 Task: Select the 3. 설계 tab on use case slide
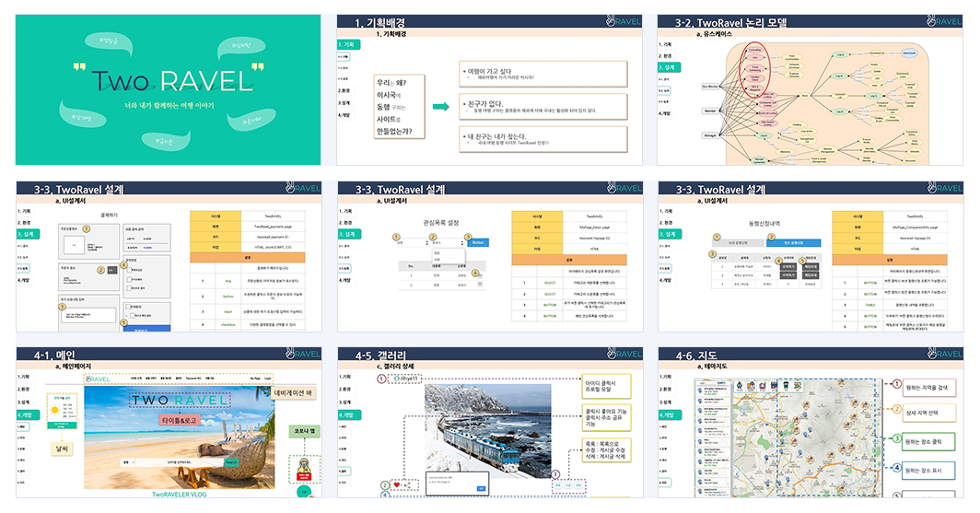click(670, 67)
